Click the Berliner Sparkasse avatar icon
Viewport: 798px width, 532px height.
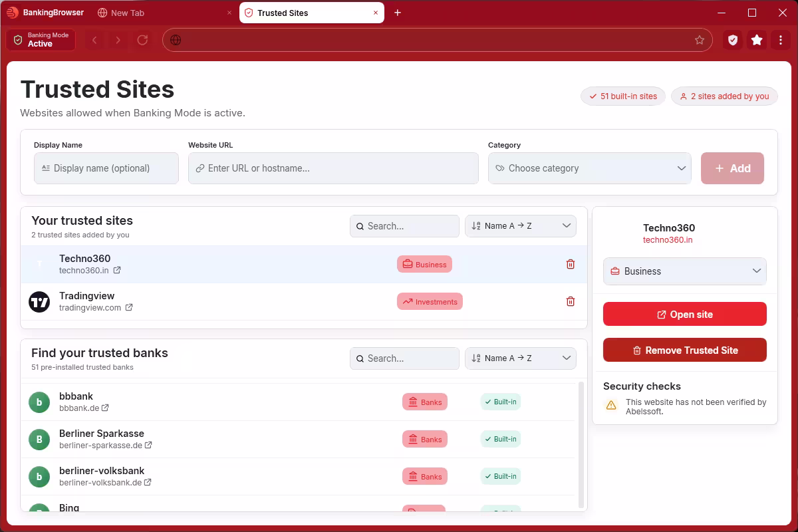[39, 440]
